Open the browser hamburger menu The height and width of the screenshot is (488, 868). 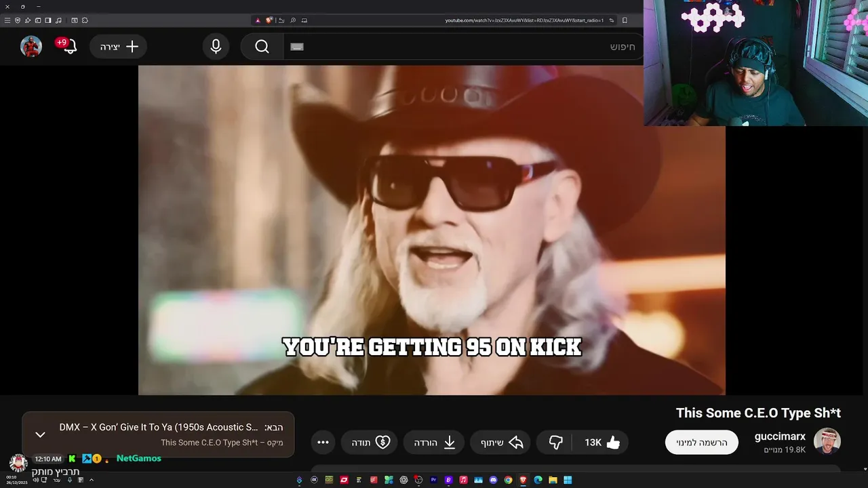click(7, 20)
